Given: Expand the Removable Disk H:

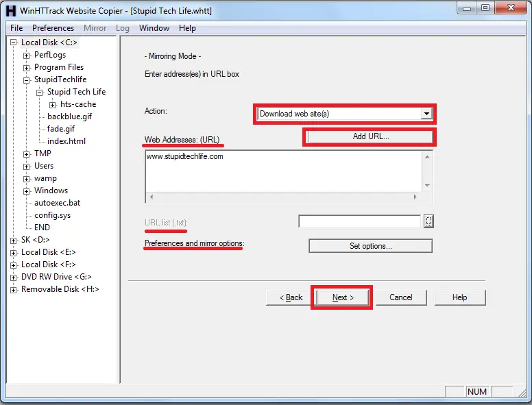Looking at the screenshot, I should pos(13,290).
